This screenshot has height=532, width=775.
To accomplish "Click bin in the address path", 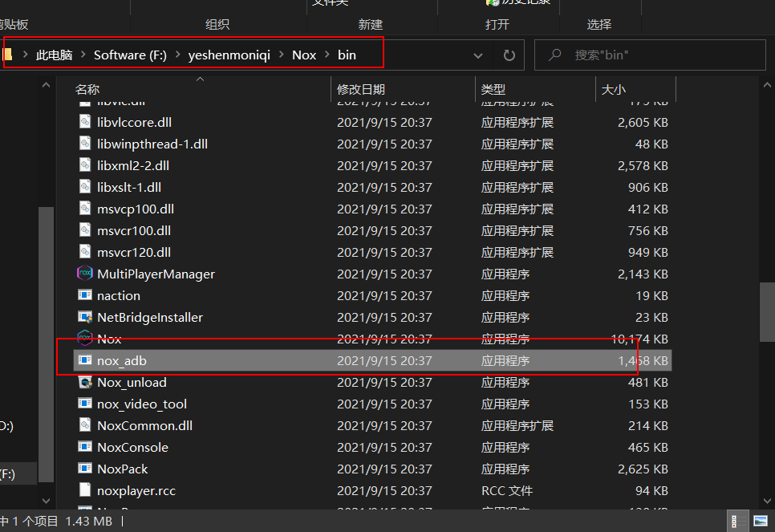I will pyautogui.click(x=347, y=55).
